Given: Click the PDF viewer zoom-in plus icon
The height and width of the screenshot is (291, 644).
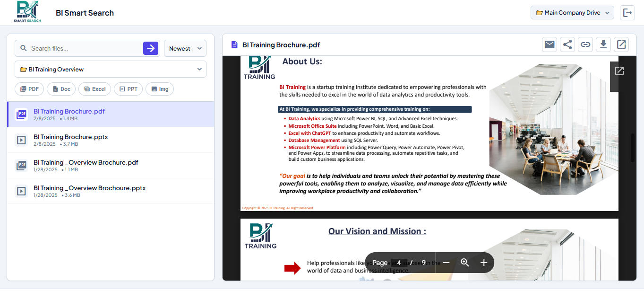Looking at the screenshot, I should pos(483,263).
